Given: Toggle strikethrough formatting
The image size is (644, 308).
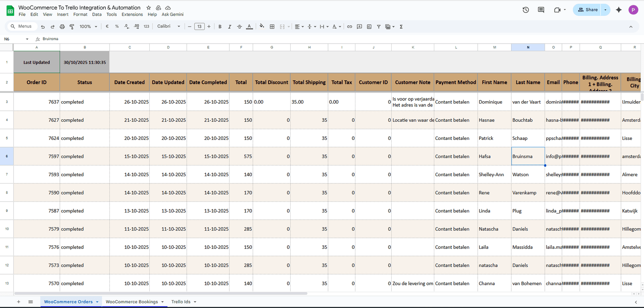Looking at the screenshot, I should (239, 27).
